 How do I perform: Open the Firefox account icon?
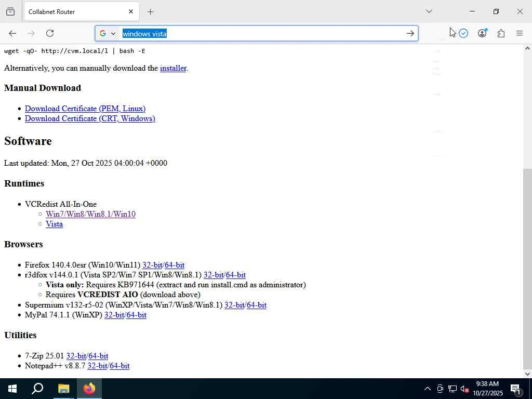pyautogui.click(x=482, y=33)
